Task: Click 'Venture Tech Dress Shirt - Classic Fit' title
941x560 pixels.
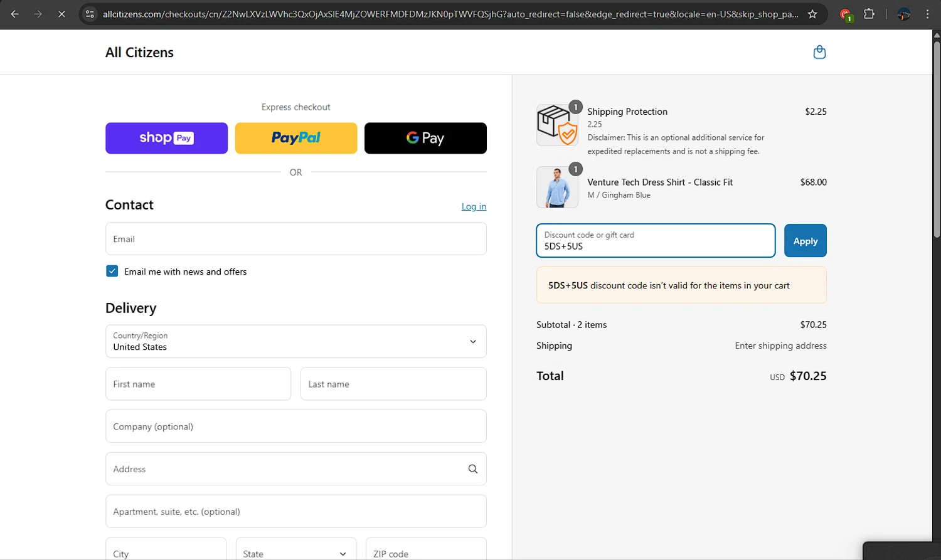Action: point(660,182)
